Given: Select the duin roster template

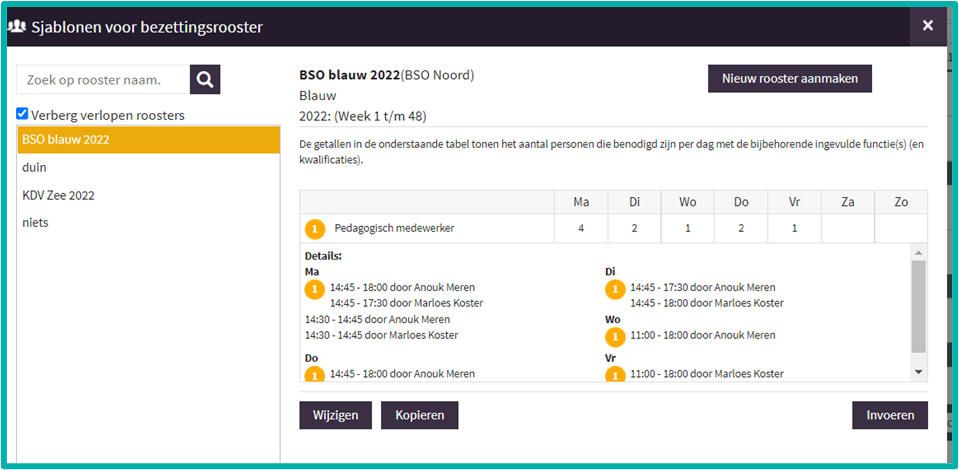Looking at the screenshot, I should (148, 168).
